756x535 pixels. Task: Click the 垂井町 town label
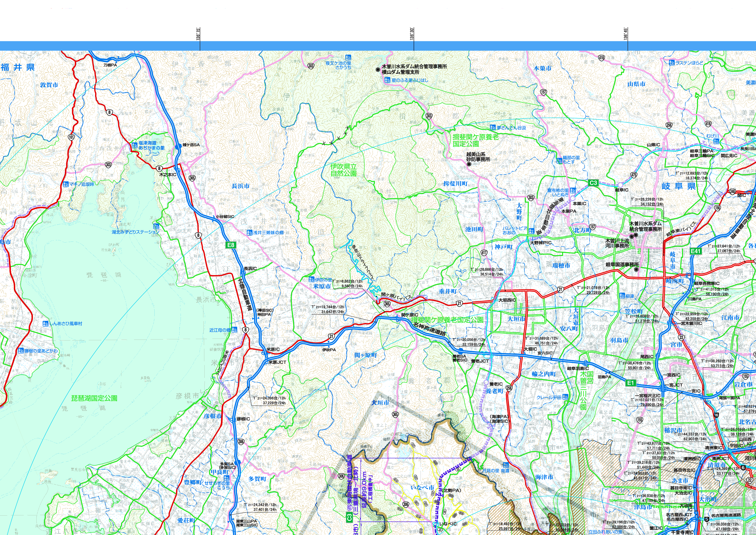pyautogui.click(x=448, y=291)
